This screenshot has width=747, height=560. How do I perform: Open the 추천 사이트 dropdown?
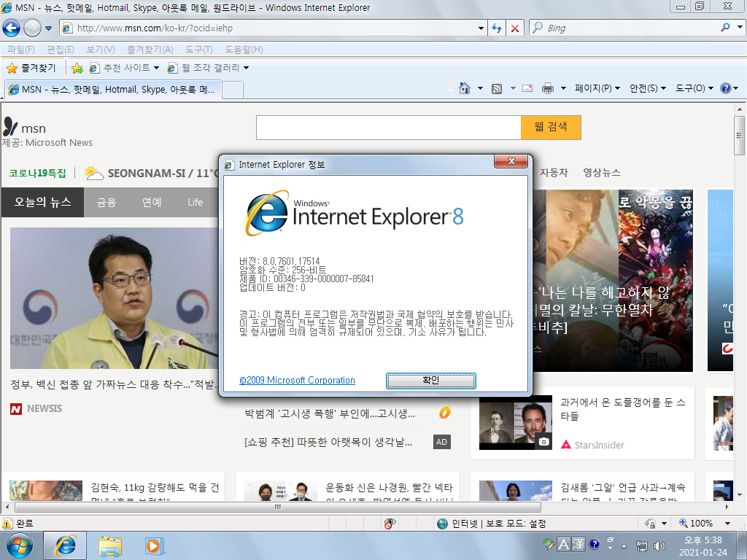click(x=124, y=68)
